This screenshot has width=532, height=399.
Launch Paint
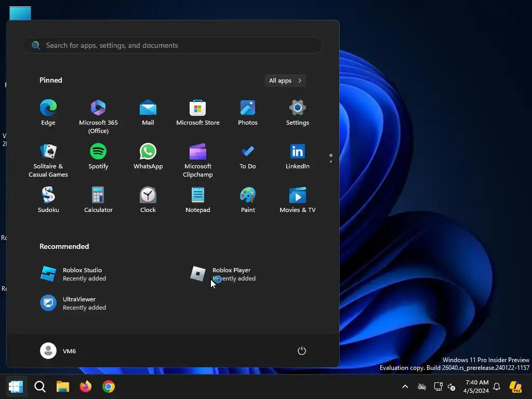pos(248,200)
